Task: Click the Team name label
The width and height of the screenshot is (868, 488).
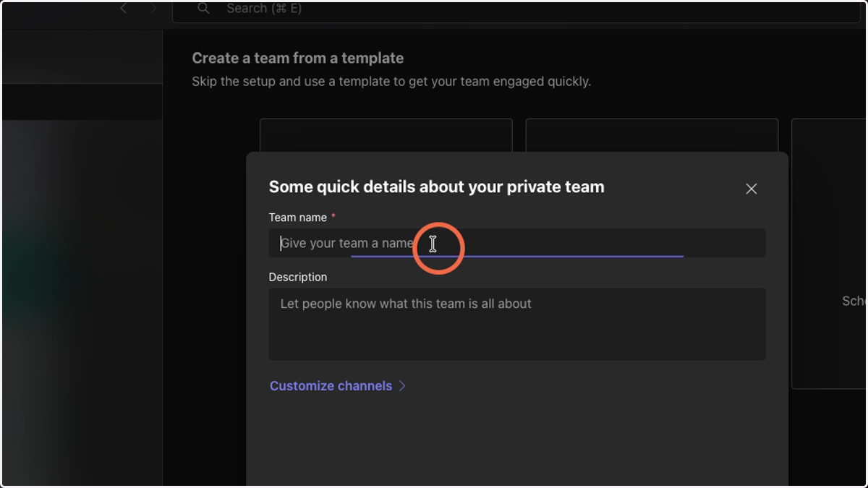Action: click(298, 217)
